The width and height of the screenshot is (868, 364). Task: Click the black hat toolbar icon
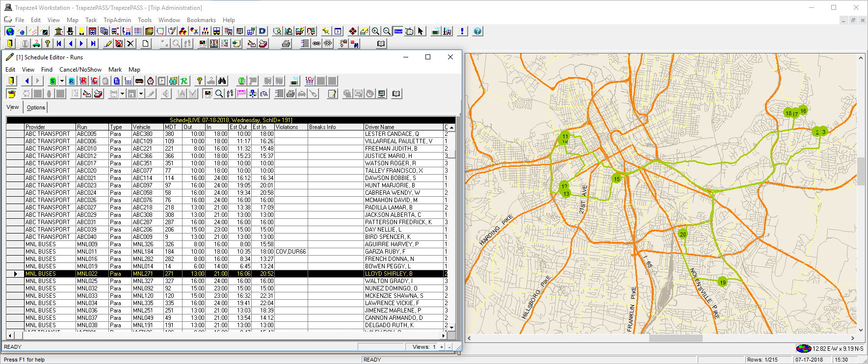click(x=70, y=31)
